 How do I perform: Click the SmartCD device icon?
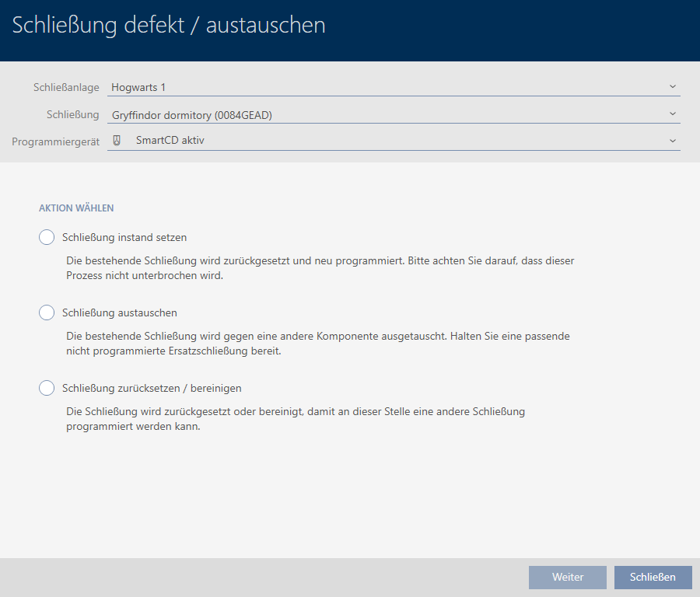point(117,141)
